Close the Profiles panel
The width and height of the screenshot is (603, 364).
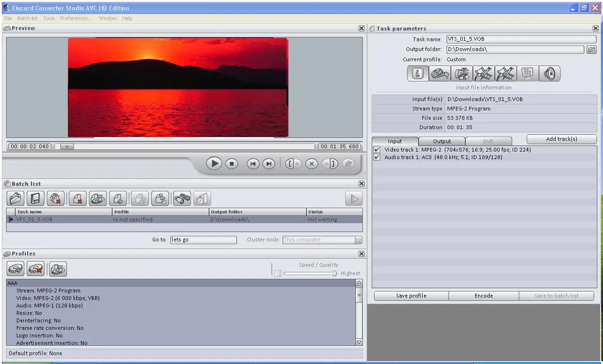[361, 254]
